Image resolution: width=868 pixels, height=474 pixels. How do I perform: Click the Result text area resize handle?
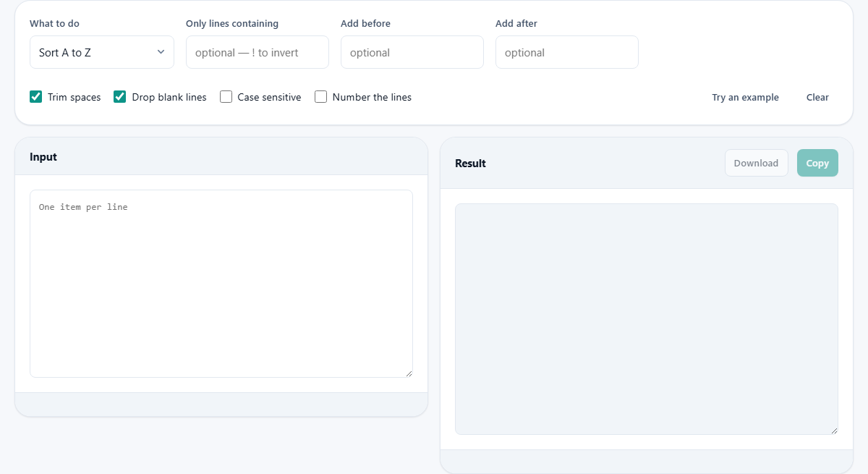coord(834,431)
